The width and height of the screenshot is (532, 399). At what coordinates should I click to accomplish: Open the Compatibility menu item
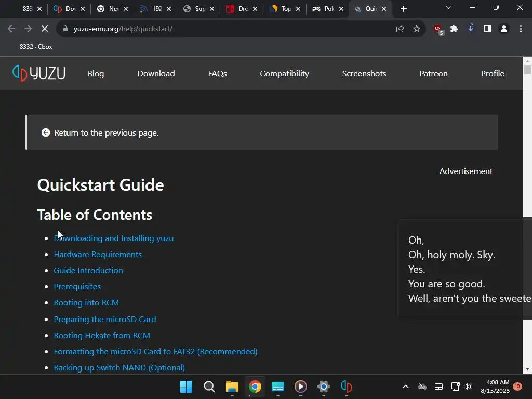coord(284,73)
